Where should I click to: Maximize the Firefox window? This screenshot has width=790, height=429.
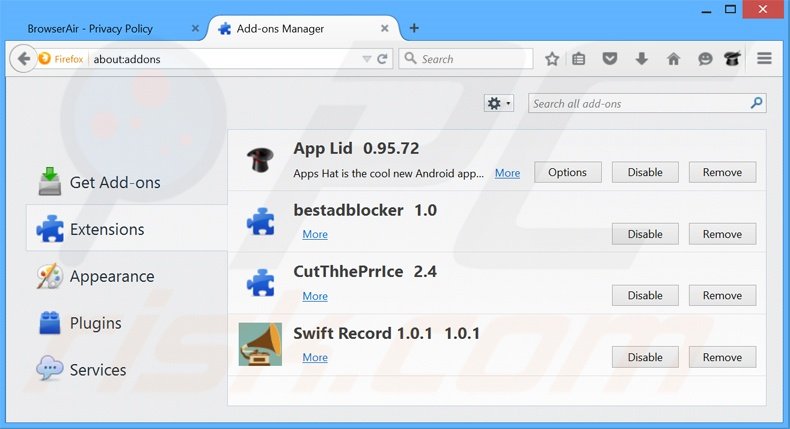click(730, 10)
